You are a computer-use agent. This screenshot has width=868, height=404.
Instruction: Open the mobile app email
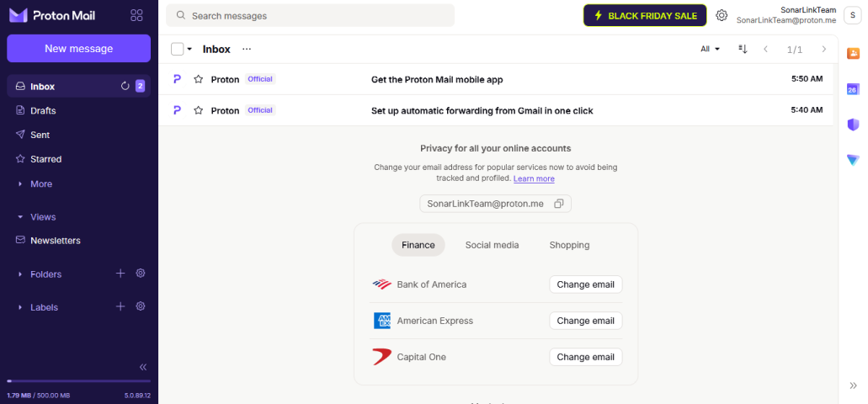tap(495, 79)
